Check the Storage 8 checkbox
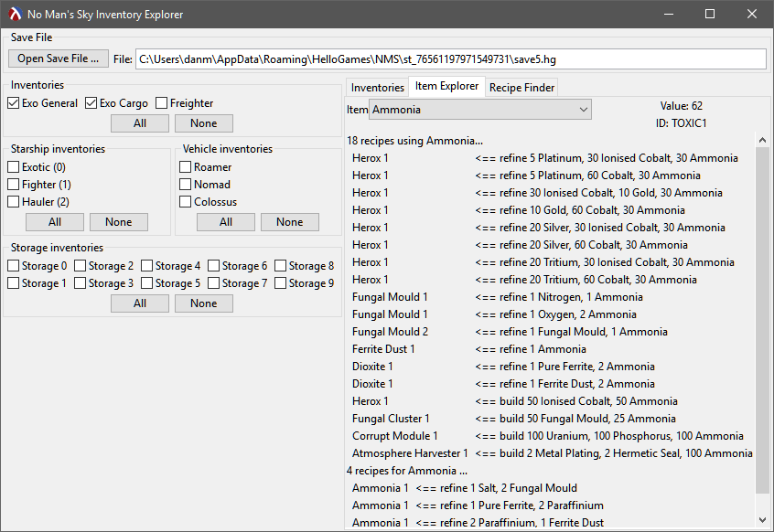 coord(280,266)
